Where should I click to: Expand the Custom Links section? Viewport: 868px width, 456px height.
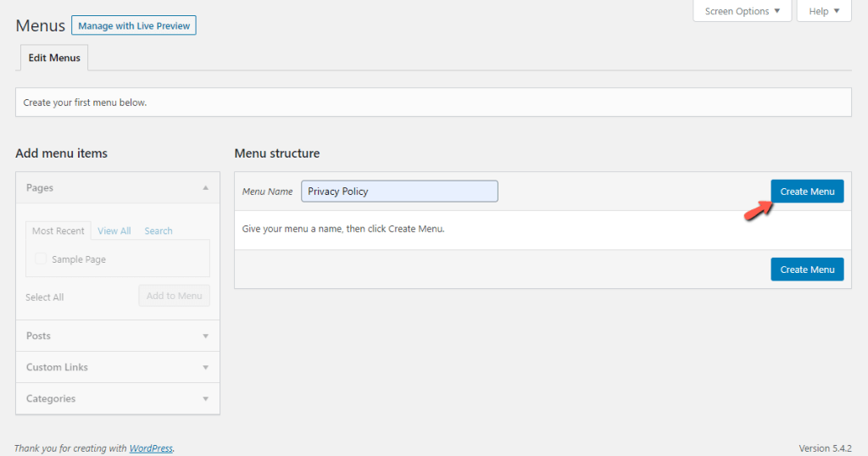(118, 367)
